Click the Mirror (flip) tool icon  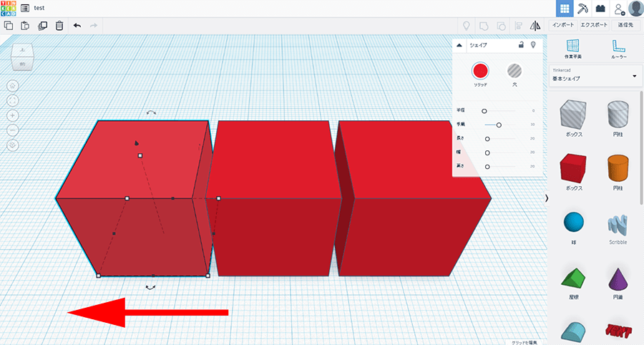click(x=536, y=26)
